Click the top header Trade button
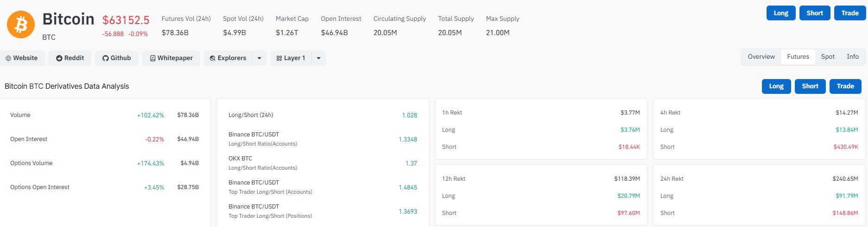This screenshot has height=227, width=868. (850, 13)
